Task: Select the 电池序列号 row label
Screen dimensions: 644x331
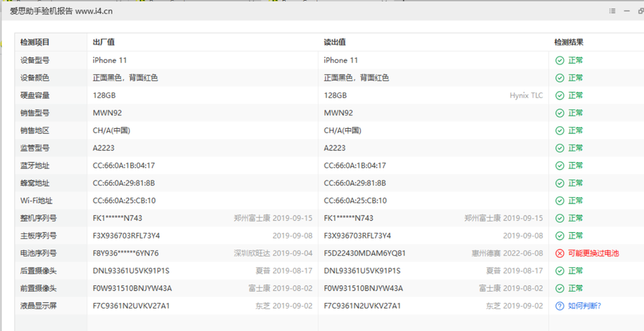Action: tap(39, 254)
